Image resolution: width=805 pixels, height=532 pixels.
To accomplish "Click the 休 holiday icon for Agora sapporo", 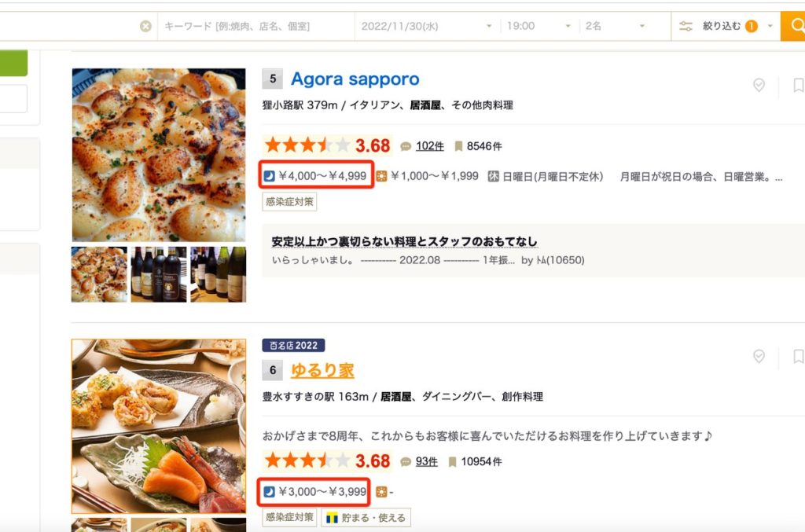I will click(494, 177).
